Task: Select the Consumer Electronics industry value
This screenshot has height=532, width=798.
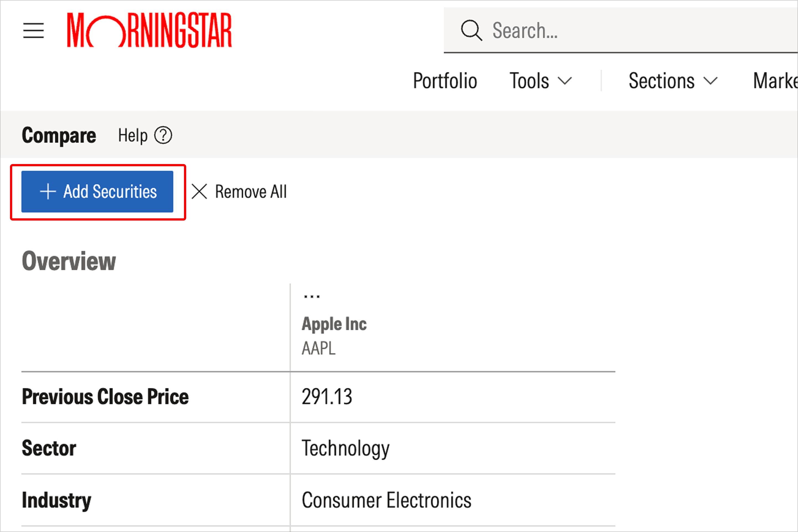Action: [387, 500]
